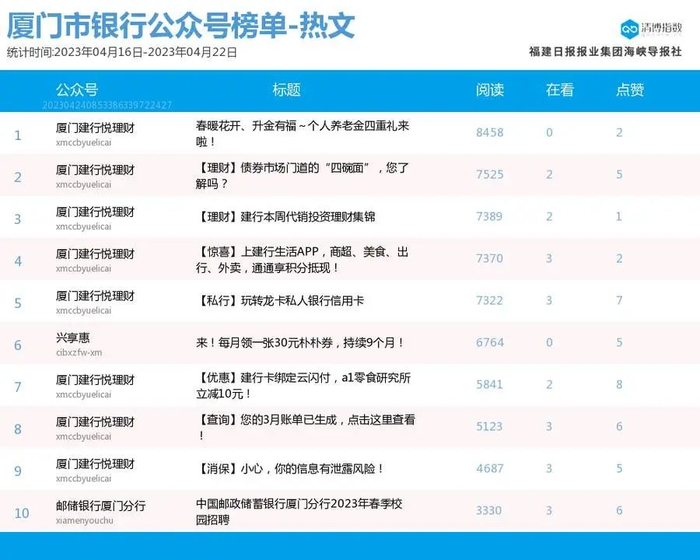
Task: Open 玩转龙卡私人银行信用卡 title
Action: tap(279, 301)
